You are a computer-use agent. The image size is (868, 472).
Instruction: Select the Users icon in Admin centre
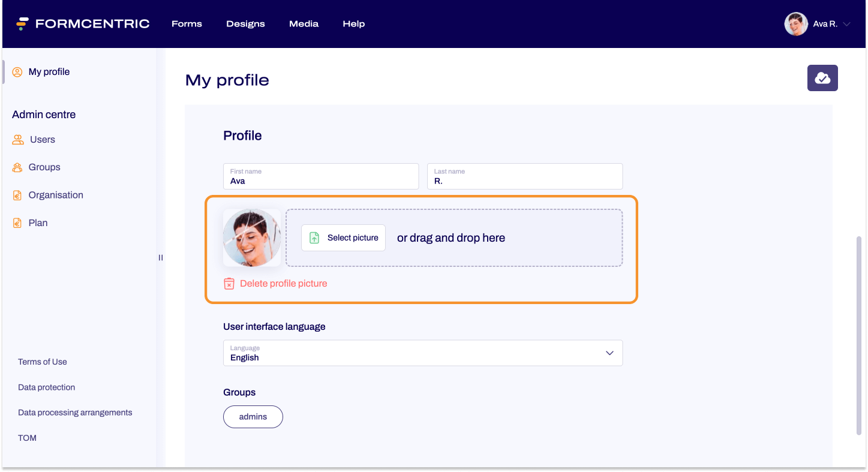(x=16, y=139)
